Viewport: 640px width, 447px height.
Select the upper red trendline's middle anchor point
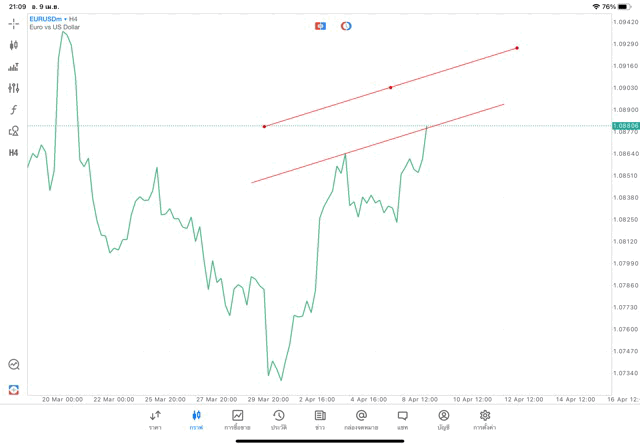tap(390, 87)
